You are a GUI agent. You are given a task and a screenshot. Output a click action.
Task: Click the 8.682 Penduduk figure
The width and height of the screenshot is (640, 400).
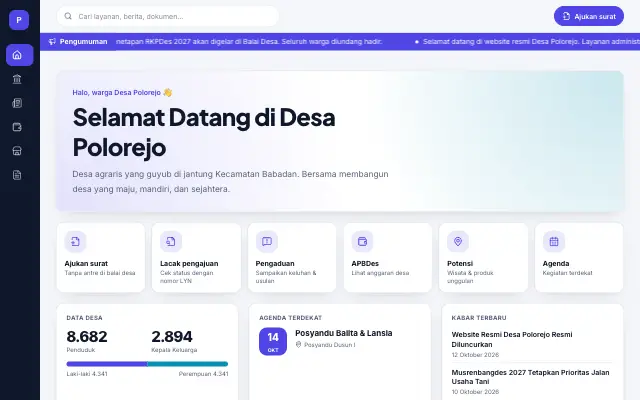pos(87,337)
